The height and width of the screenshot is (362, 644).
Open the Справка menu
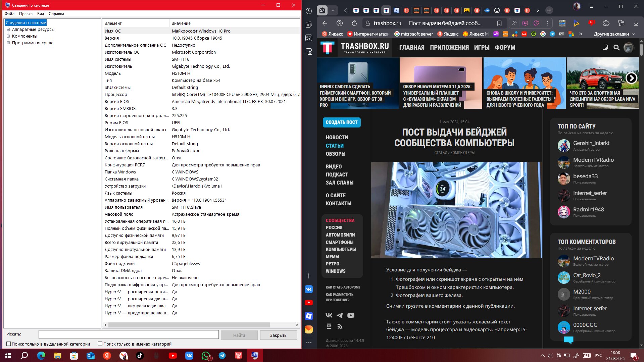(x=56, y=14)
